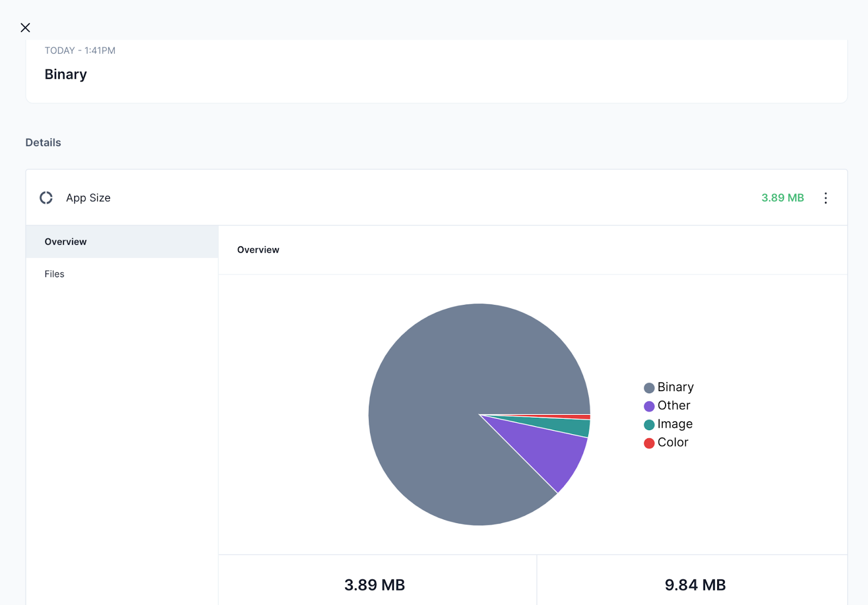The height and width of the screenshot is (605, 868).
Task: Click the TODAY - 1:41PM timestamp
Action: pyautogui.click(x=80, y=50)
